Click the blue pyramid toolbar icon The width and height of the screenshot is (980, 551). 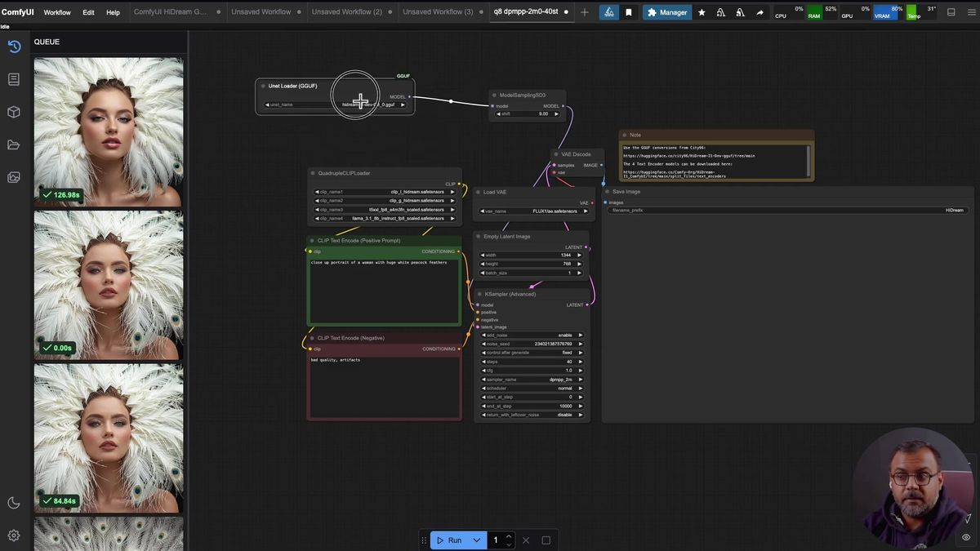point(609,12)
